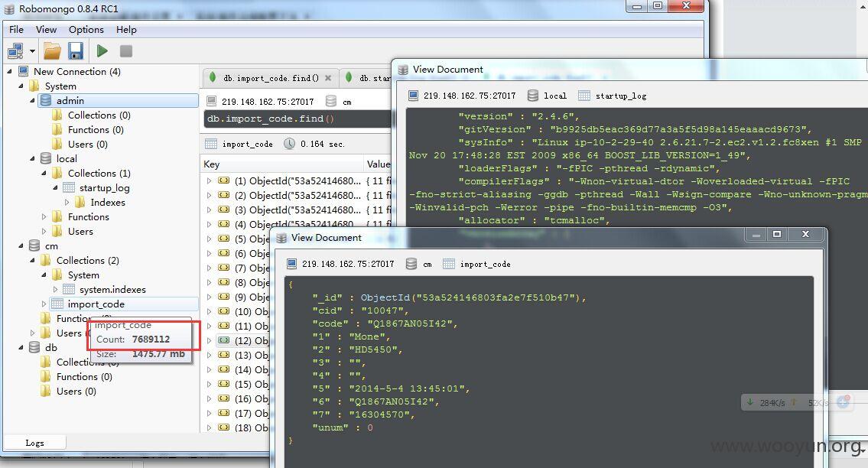
Task: Click the "version" : "2.4.6" line
Action: point(519,116)
